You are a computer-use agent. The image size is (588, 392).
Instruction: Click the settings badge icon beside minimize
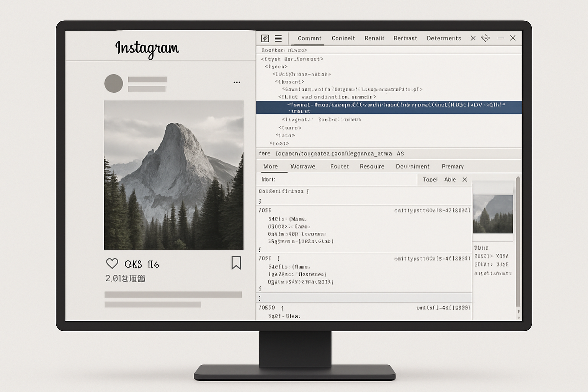click(485, 38)
